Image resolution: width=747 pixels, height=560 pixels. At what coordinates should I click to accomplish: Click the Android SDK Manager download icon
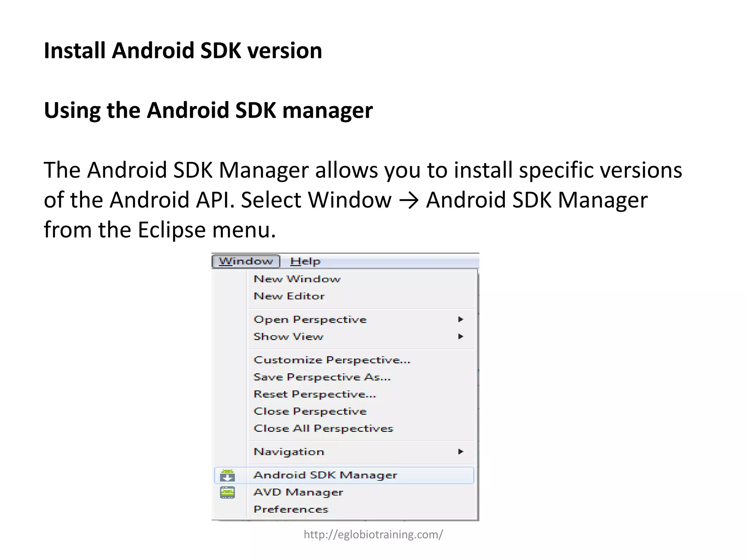pyautogui.click(x=227, y=475)
